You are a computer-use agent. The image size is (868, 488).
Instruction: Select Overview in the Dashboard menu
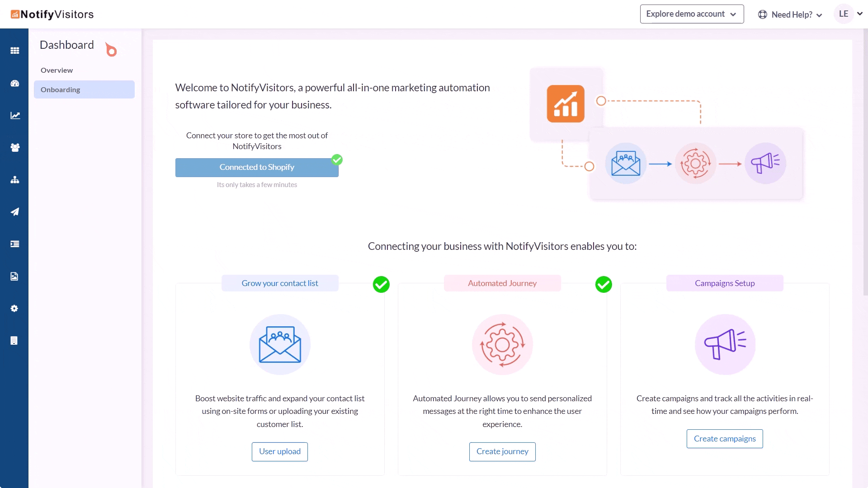click(x=57, y=70)
